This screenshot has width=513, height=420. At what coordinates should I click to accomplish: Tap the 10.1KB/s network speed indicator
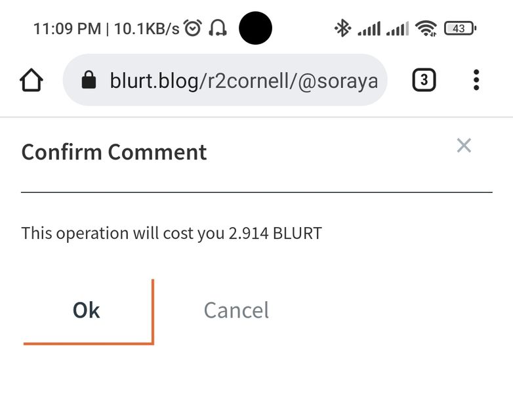click(147, 29)
